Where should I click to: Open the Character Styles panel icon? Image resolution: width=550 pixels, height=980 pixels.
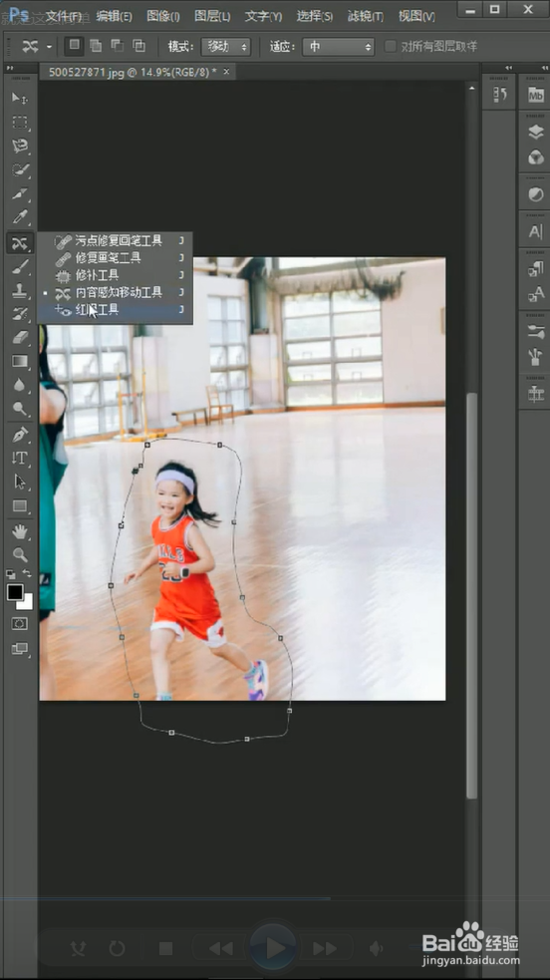point(536,294)
